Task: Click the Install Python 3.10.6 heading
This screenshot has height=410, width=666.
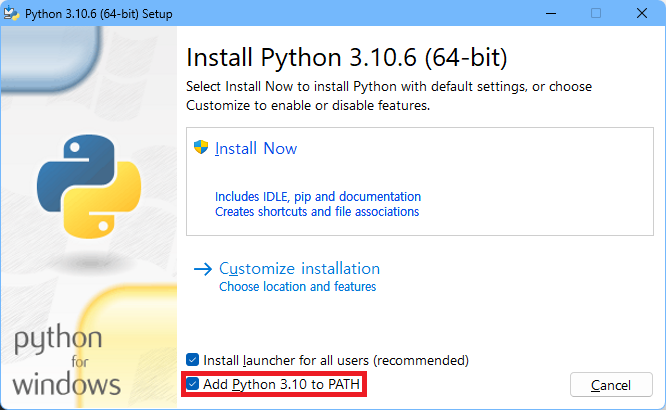Action: 347,57
